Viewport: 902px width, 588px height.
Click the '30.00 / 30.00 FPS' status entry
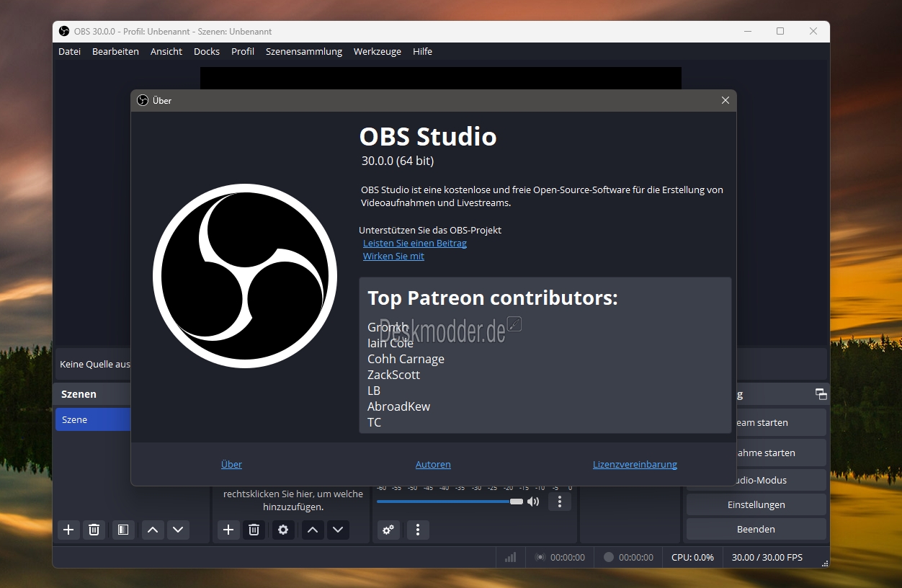[x=767, y=557]
